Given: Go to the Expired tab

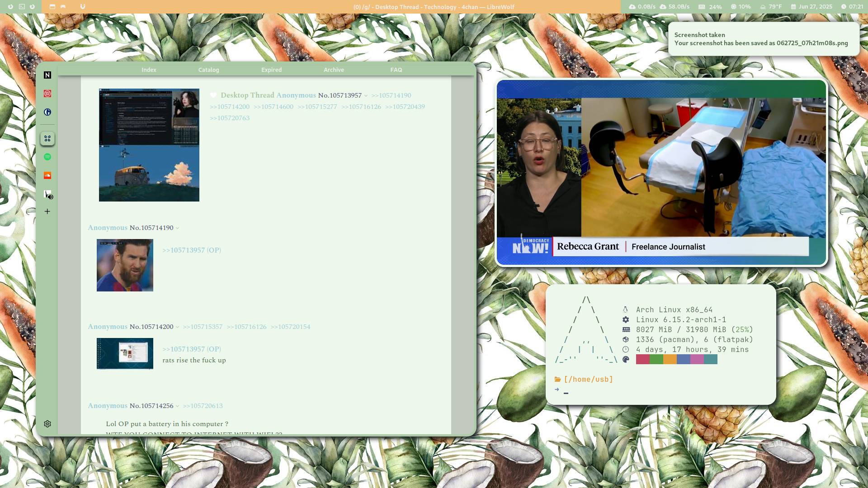Looking at the screenshot, I should (271, 70).
